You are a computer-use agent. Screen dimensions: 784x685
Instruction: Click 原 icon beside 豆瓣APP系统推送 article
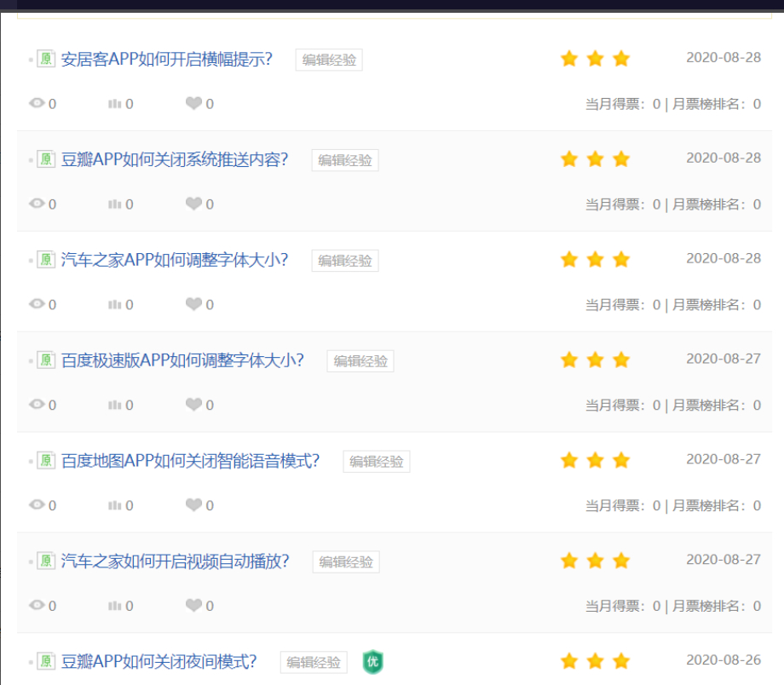46,159
